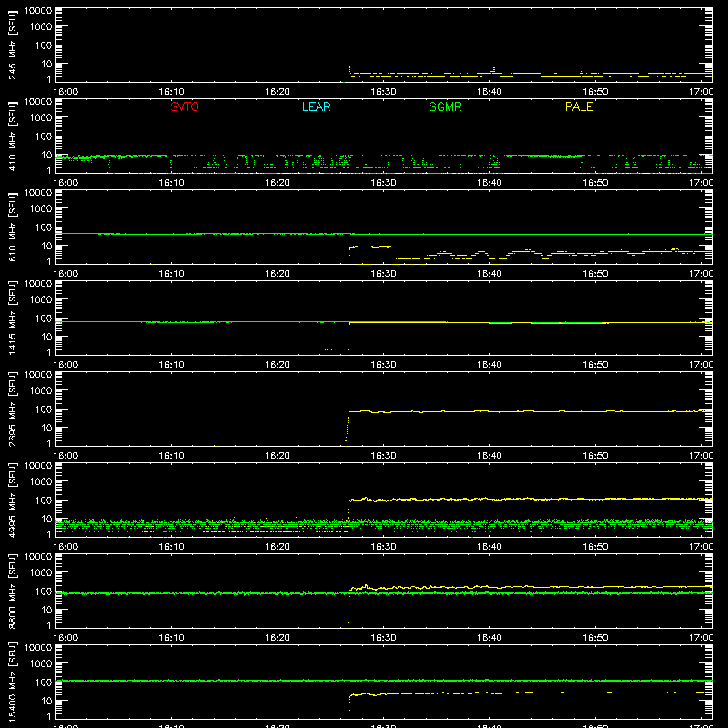The width and height of the screenshot is (728, 728).
Task: Click the 16:20 time label below the 1415 MHz plot
Action: [x=278, y=365]
